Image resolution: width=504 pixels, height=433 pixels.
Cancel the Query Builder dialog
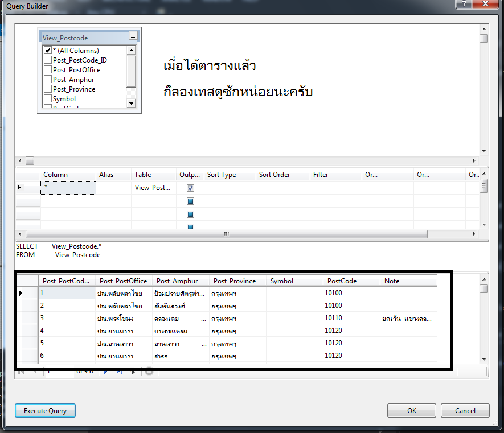[465, 410]
